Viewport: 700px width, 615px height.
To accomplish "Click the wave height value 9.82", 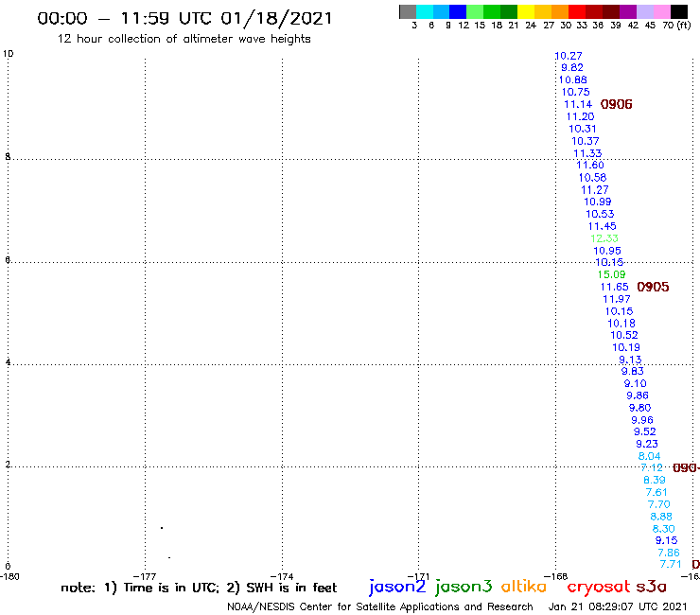I will [x=572, y=67].
